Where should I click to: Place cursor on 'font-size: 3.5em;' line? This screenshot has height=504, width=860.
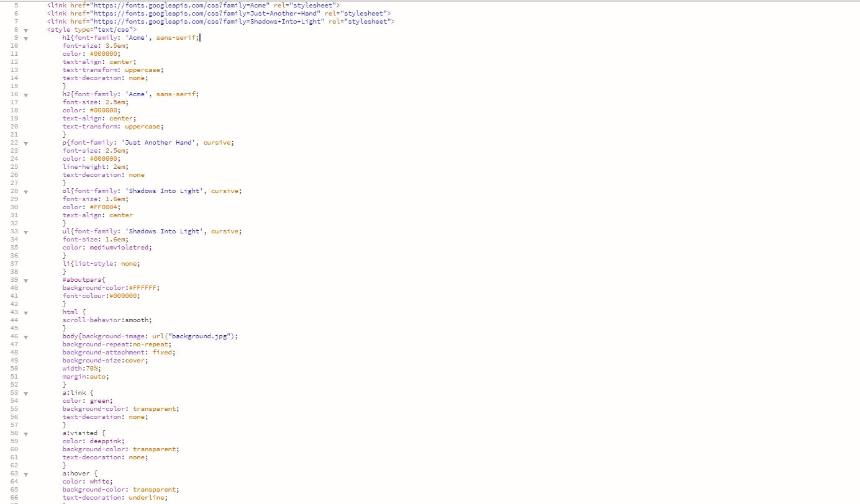(94, 46)
